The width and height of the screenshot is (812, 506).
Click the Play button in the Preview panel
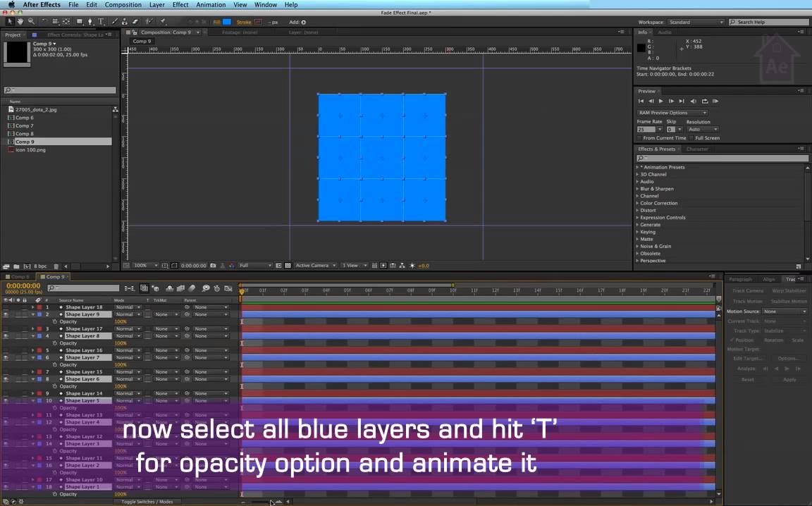coord(660,101)
